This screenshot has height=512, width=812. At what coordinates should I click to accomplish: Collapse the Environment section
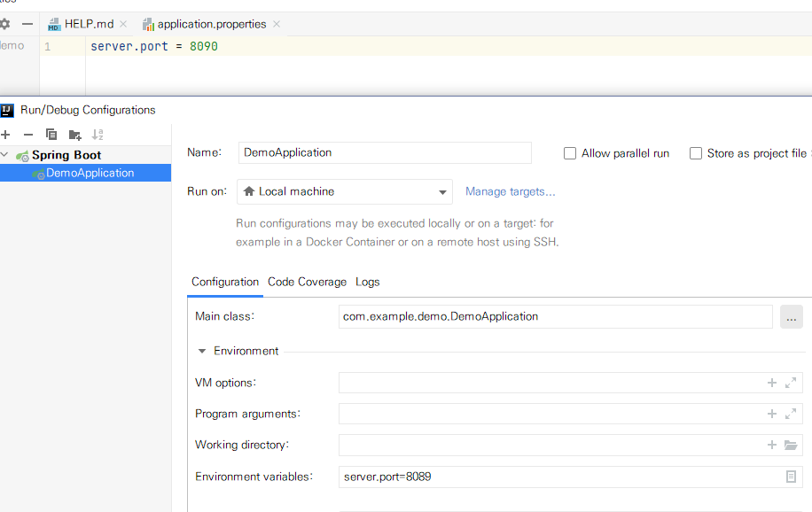pyautogui.click(x=202, y=351)
